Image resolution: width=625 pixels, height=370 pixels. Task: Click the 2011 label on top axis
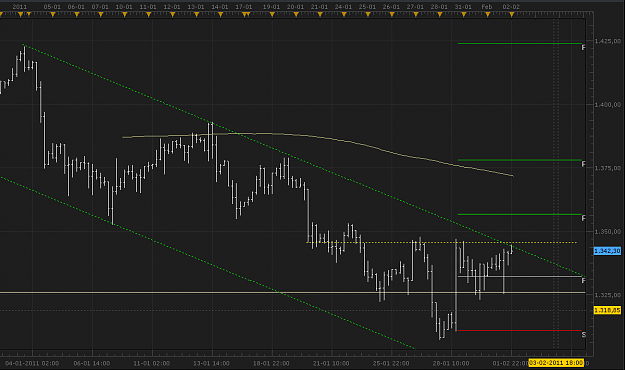(20, 7)
